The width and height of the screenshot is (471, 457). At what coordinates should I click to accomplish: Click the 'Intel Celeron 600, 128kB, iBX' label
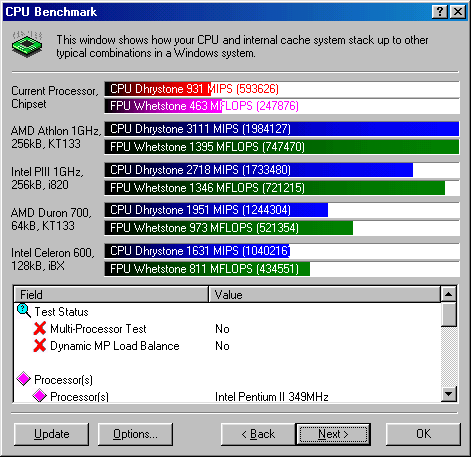(53, 259)
